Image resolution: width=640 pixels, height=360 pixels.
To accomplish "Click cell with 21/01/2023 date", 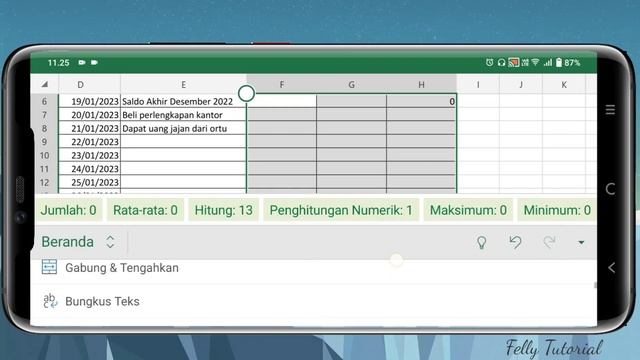I will coord(89,128).
